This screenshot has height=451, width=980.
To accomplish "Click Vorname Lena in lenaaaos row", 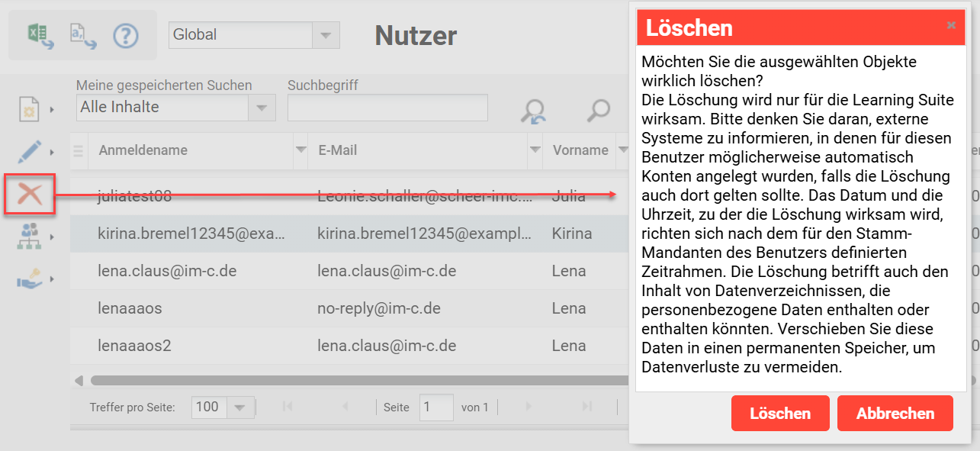I will pyautogui.click(x=569, y=308).
